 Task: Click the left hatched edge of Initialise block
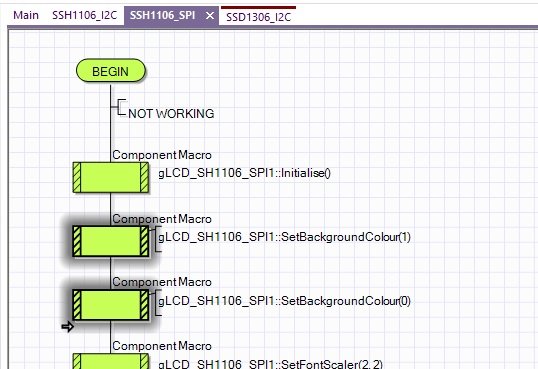tap(77, 177)
